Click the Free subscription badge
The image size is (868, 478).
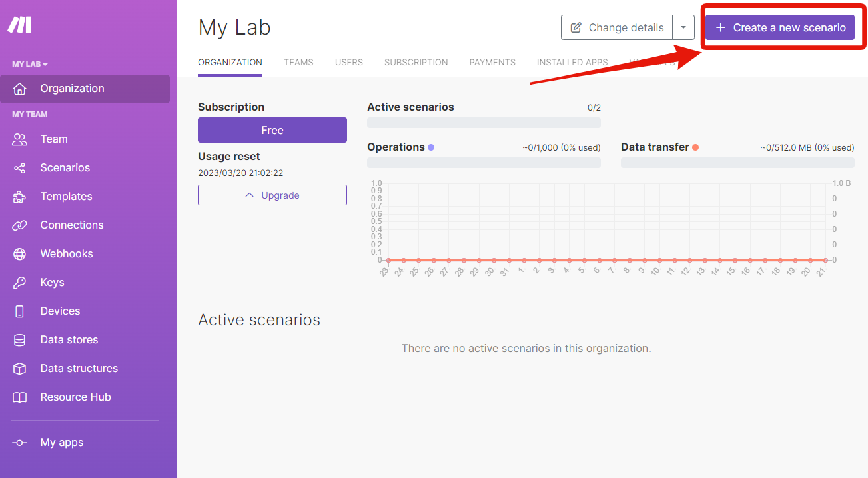[x=272, y=130]
